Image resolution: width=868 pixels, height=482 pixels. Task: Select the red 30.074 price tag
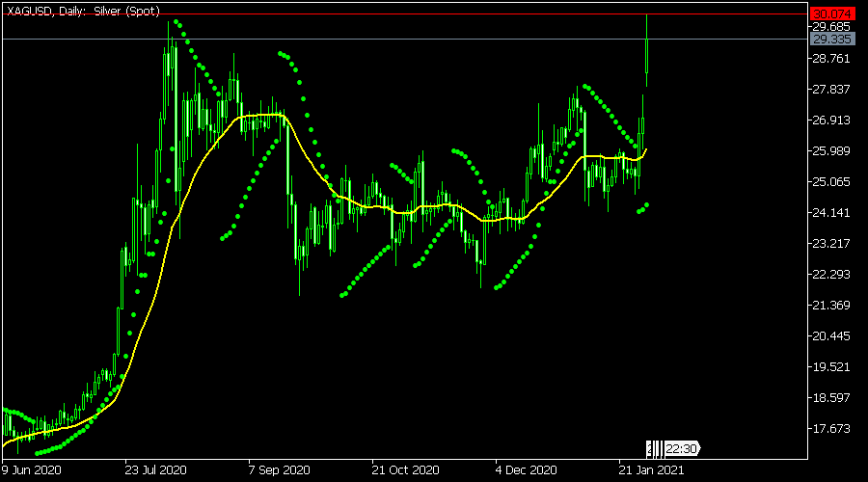tap(831, 13)
